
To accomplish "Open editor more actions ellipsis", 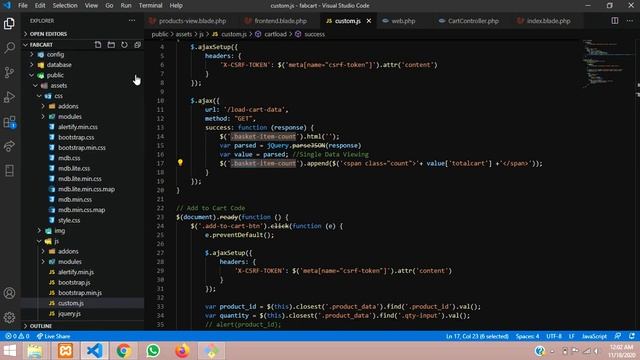I will [630, 20].
